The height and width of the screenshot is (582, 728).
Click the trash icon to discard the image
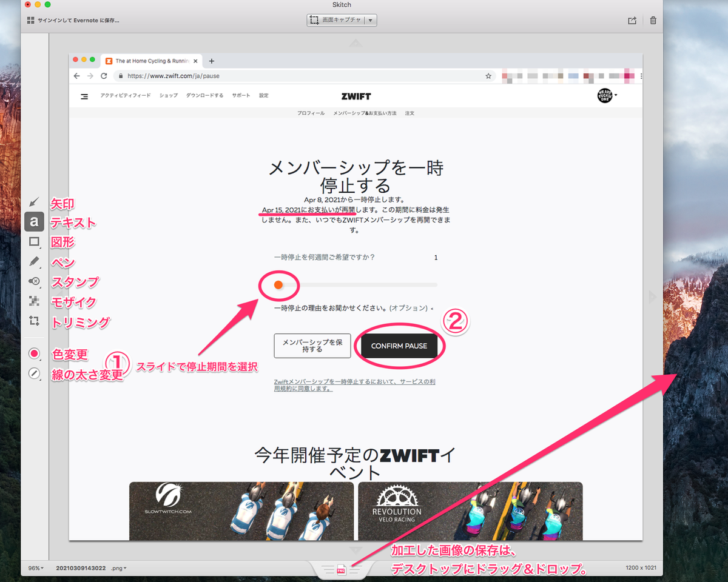(653, 20)
